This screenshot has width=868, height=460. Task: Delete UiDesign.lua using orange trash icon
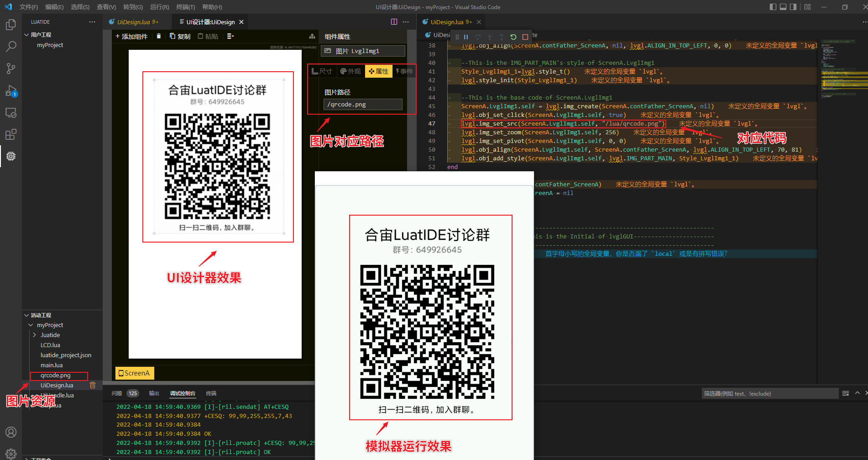tap(93, 385)
